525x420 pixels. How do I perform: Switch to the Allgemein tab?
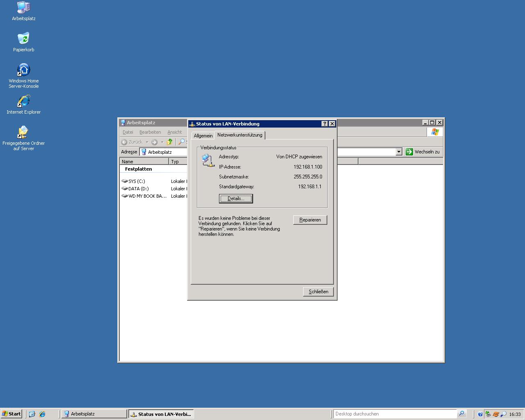point(203,136)
